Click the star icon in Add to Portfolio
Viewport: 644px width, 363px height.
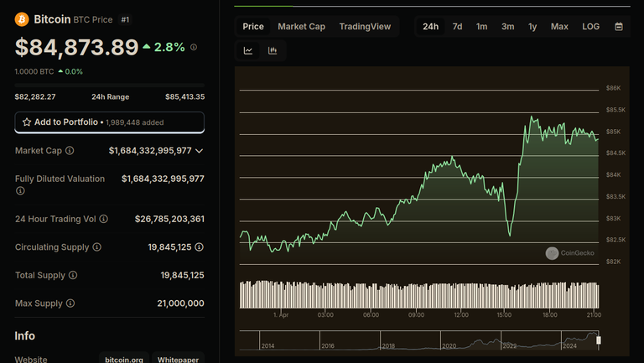[27, 122]
